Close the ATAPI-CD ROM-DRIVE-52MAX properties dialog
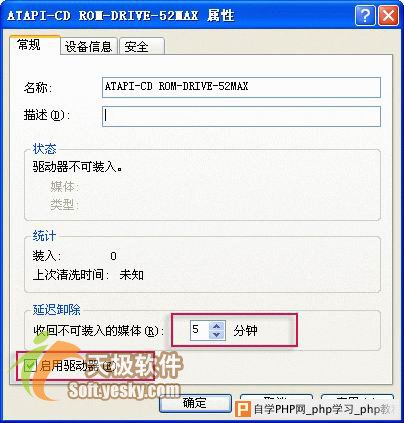 point(388,15)
